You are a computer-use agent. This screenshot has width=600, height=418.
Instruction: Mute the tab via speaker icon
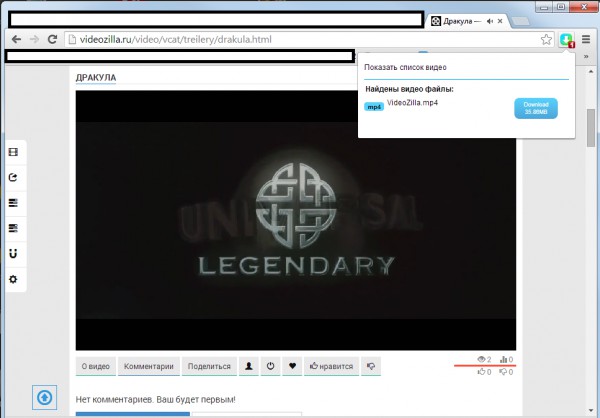pos(490,21)
